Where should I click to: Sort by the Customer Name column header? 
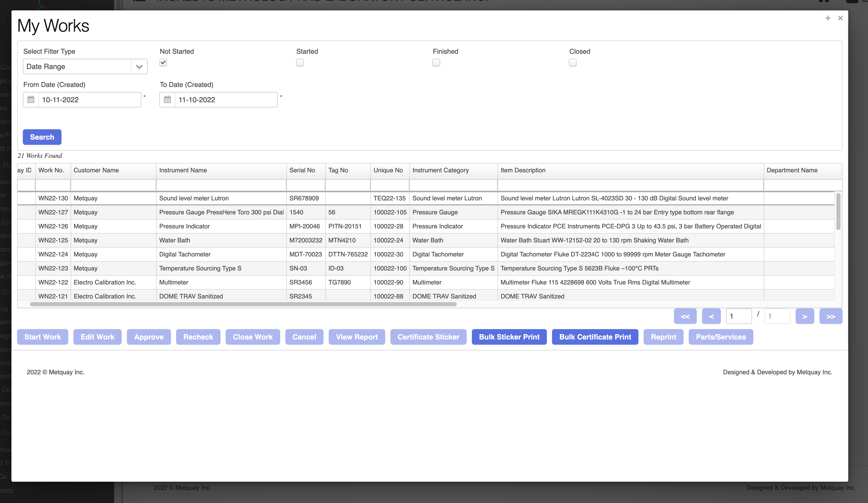point(96,170)
